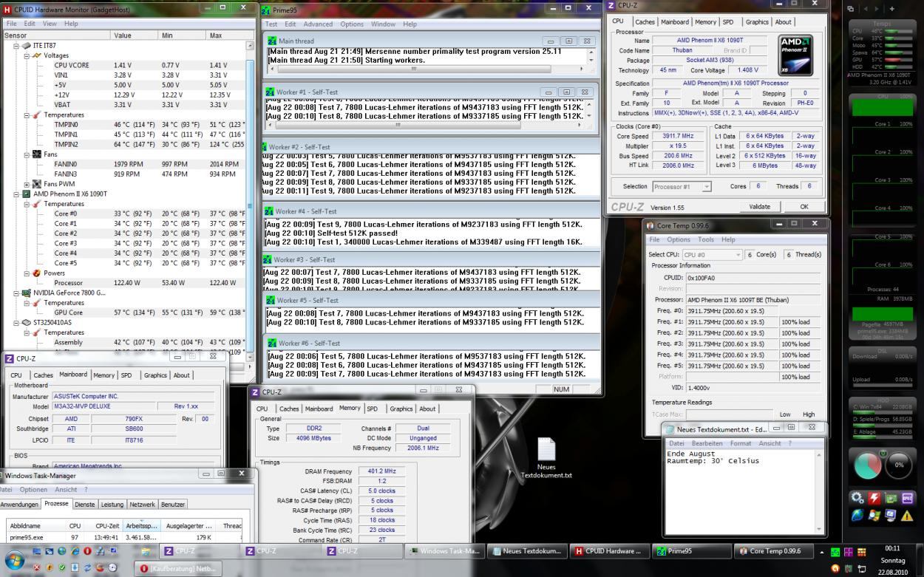924x577 pixels.
Task: Click the plus icon atop the sidebar
Action: click(892, 8)
